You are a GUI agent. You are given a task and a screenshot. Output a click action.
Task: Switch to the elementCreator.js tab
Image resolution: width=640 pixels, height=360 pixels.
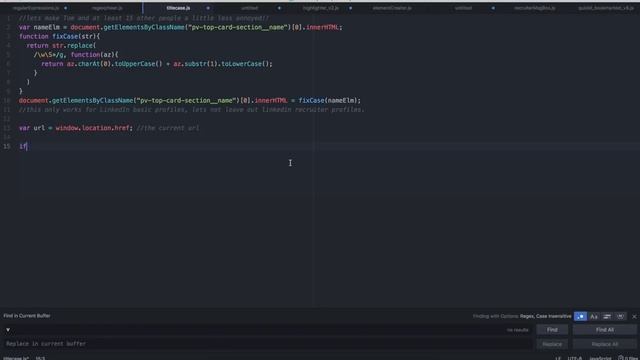point(392,8)
